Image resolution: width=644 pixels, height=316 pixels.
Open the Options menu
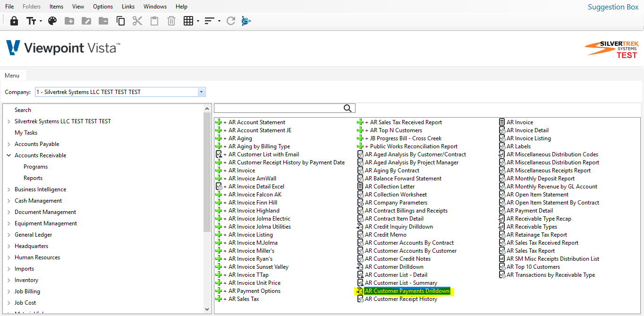103,7
